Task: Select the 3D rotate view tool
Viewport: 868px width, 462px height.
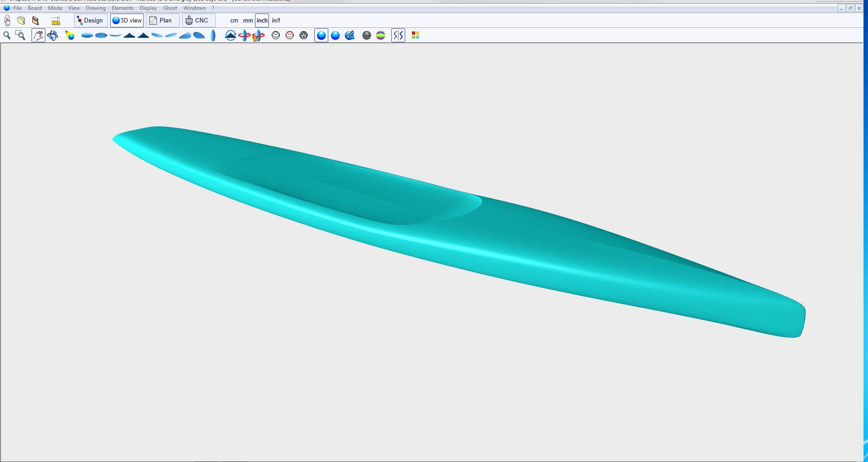Action: click(x=53, y=36)
